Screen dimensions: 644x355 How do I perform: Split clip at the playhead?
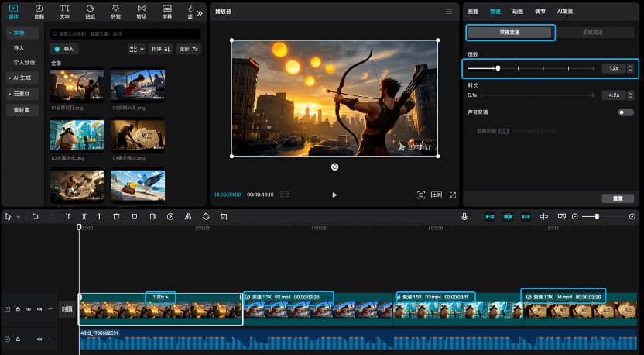click(68, 217)
